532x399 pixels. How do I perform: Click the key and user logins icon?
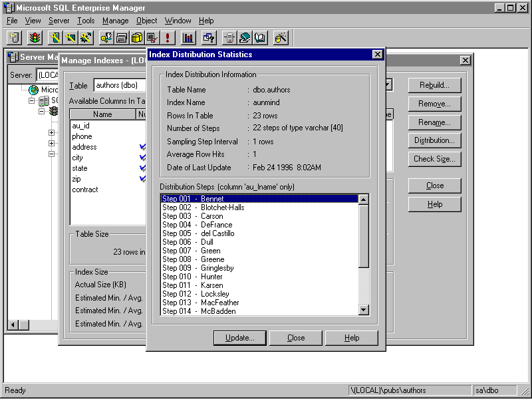point(106,38)
